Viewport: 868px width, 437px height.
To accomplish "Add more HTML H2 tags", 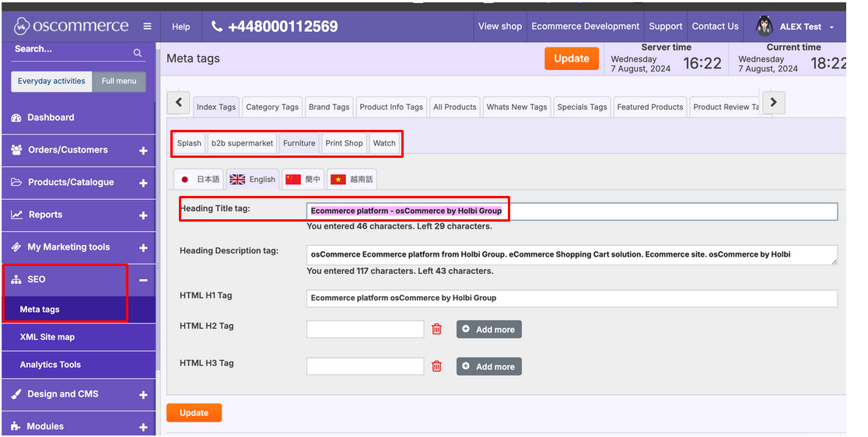I will (488, 329).
